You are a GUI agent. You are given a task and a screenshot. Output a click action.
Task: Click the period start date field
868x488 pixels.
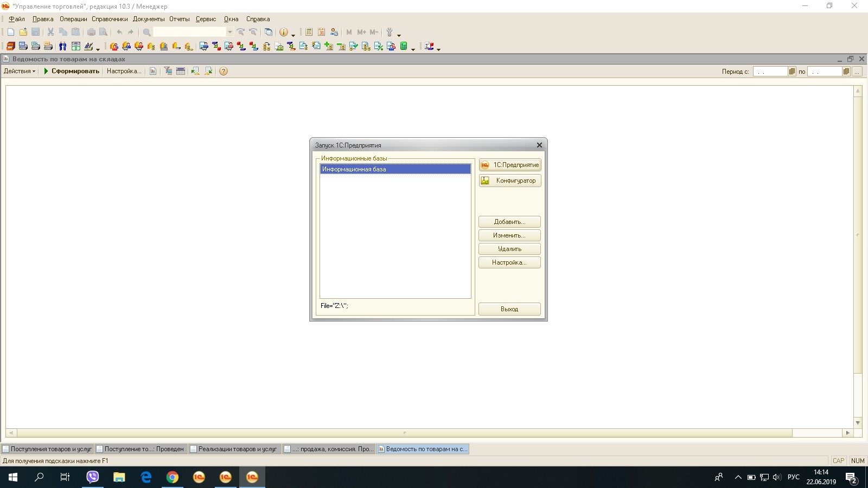(770, 71)
